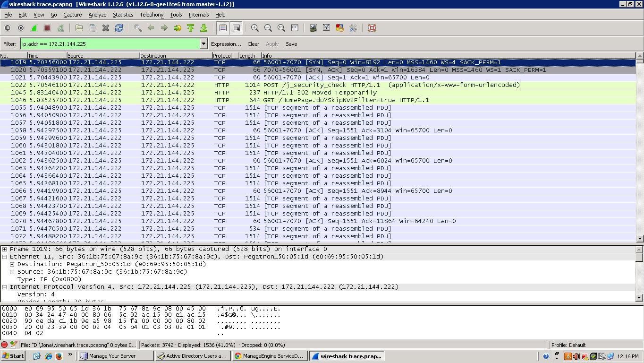Viewport: 644px width, 363px height.
Task: Save the current filter
Action: tap(291, 44)
